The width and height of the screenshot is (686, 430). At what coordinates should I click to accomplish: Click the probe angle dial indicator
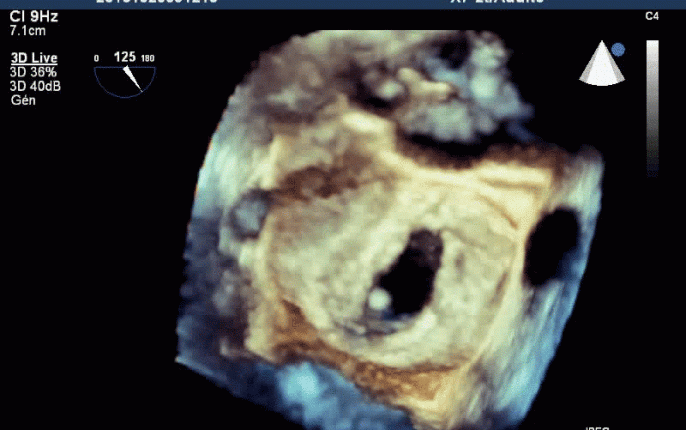(x=125, y=81)
